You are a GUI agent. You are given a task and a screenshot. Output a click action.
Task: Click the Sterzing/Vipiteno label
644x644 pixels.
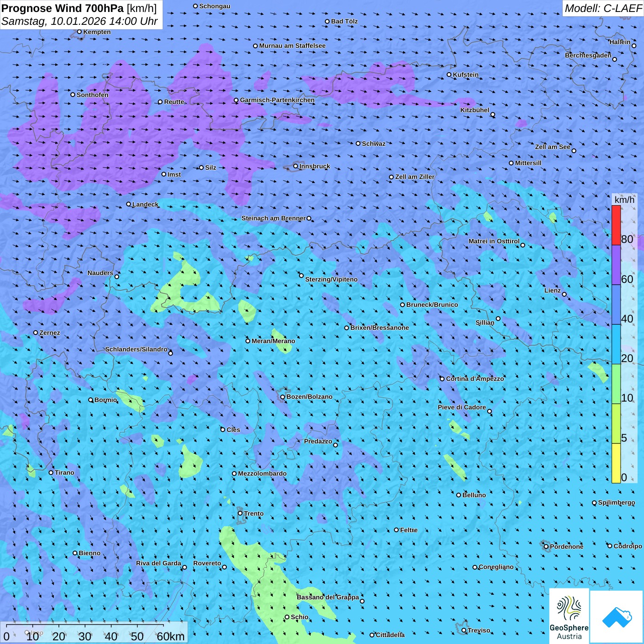[331, 279]
